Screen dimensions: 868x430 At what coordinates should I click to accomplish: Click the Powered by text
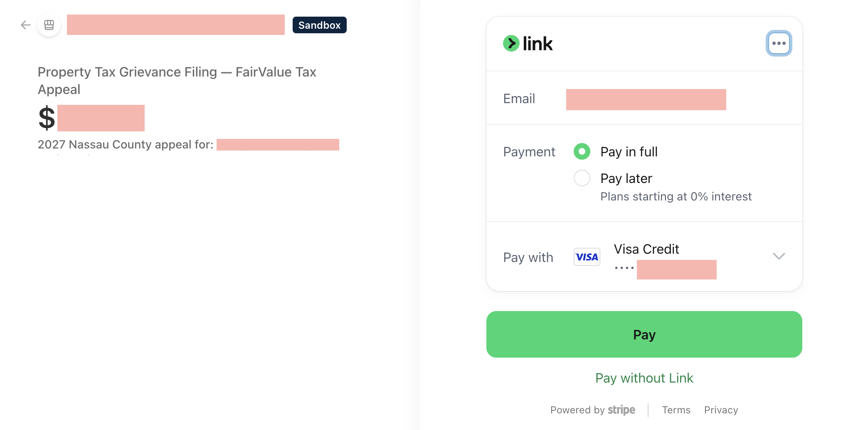[577, 410]
